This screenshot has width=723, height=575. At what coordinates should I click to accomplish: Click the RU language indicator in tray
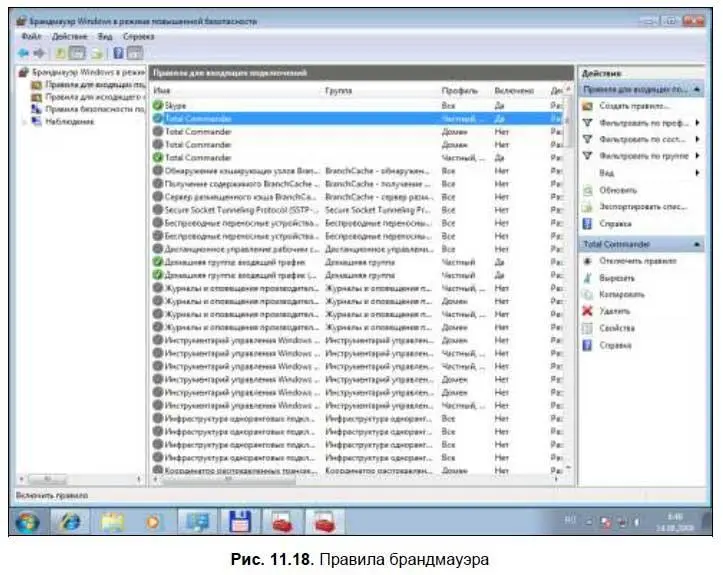570,520
